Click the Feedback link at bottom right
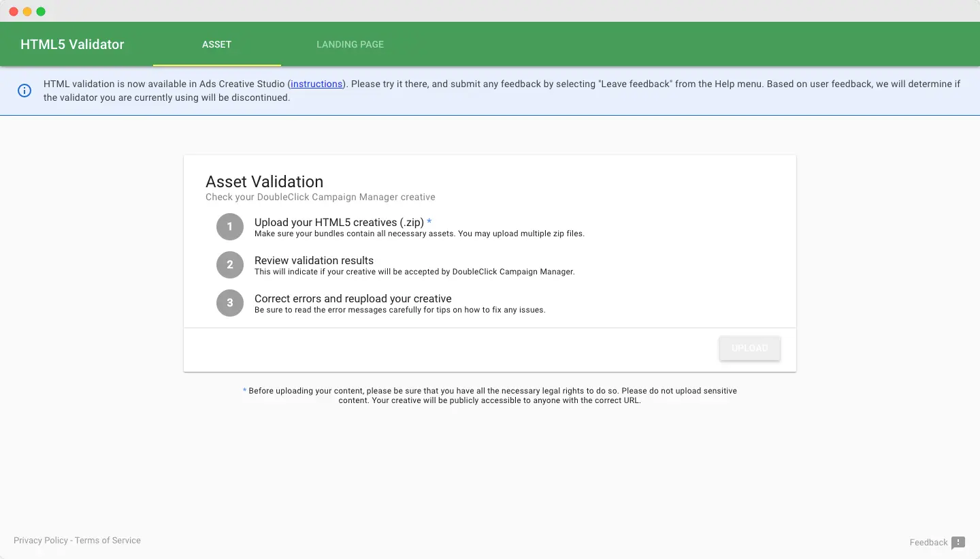The image size is (980, 559). pyautogui.click(x=928, y=542)
